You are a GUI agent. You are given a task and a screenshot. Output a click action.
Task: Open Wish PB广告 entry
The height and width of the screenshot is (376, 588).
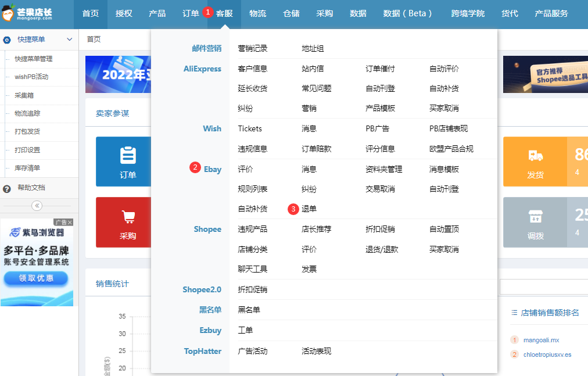(377, 128)
